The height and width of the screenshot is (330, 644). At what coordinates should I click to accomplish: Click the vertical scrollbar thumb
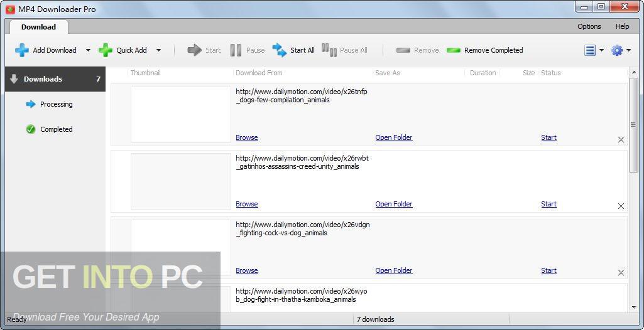[633, 125]
